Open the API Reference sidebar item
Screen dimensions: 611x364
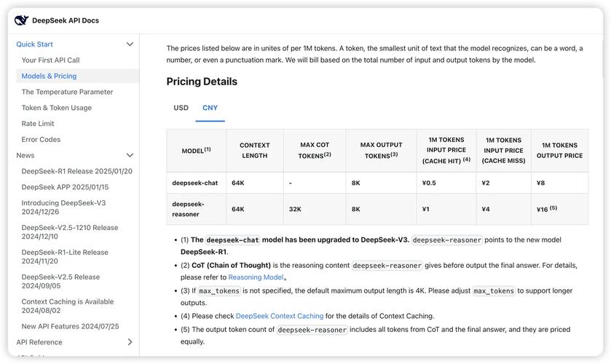39,342
